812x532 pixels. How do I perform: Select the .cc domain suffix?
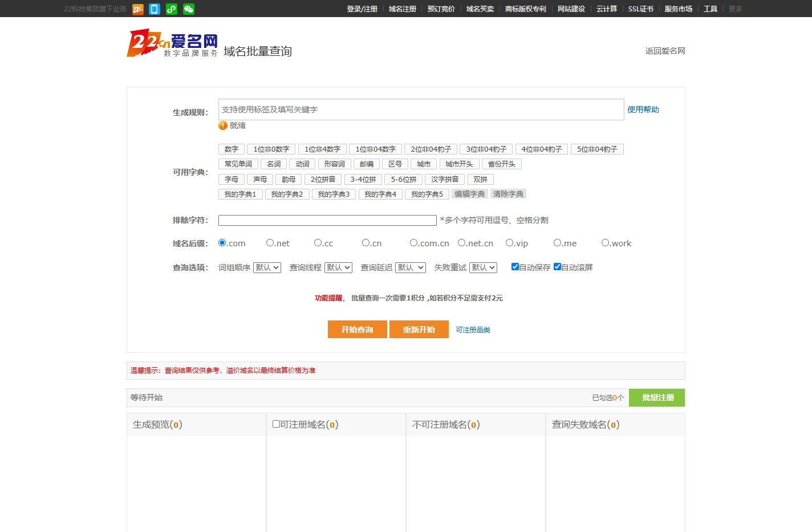(x=318, y=243)
